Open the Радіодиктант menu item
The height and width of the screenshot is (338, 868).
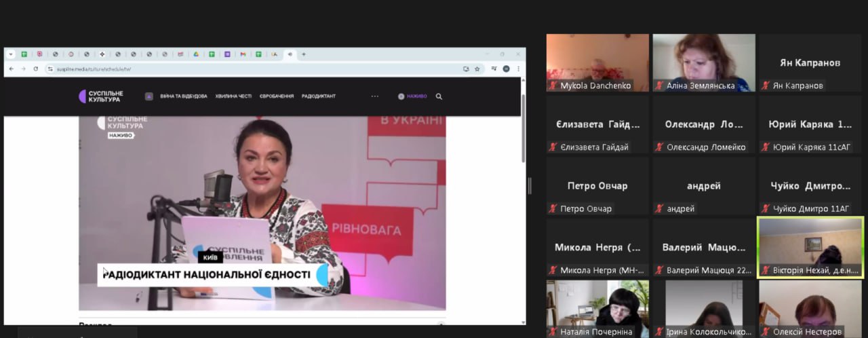319,96
